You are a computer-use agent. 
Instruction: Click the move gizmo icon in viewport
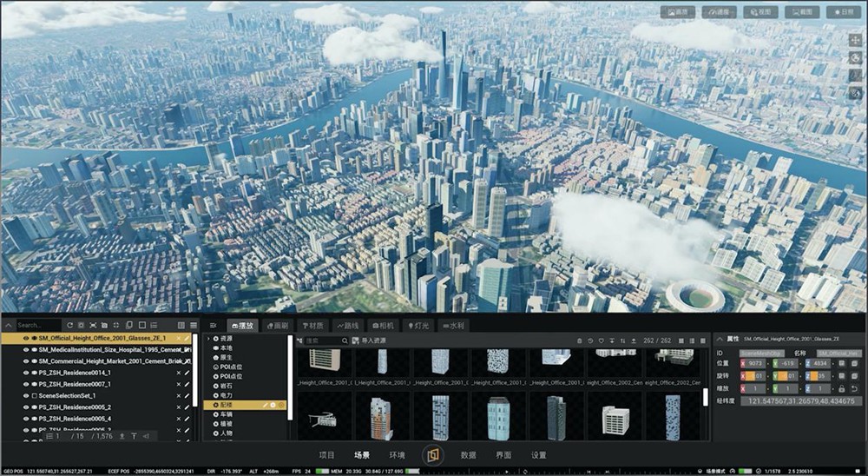[x=855, y=41]
